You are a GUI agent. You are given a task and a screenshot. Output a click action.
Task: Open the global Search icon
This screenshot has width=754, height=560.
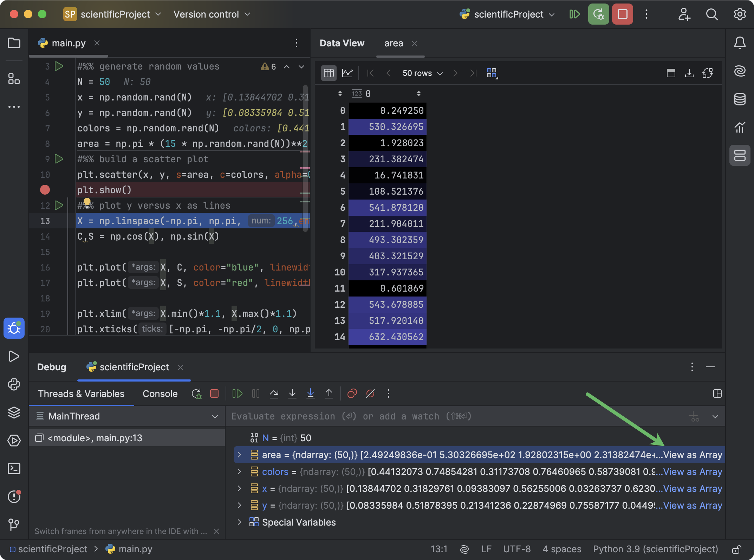coord(711,14)
